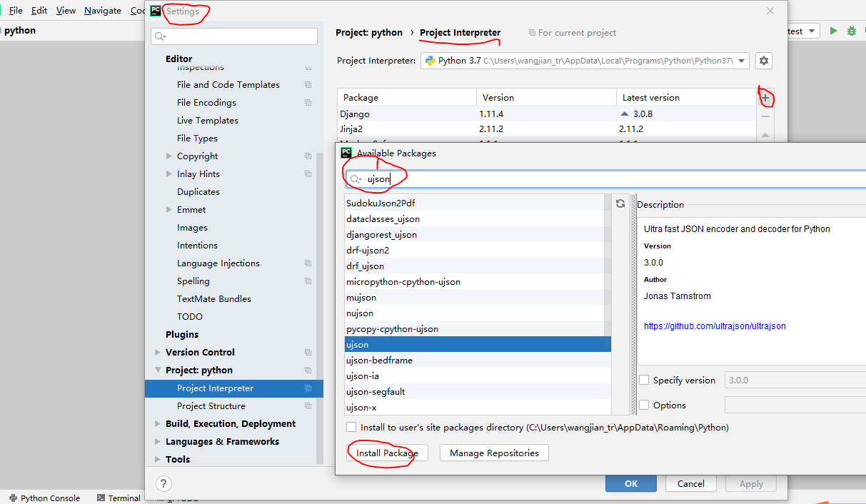Click the run icon in main toolbar
The width and height of the screenshot is (866, 504).
pos(833,31)
